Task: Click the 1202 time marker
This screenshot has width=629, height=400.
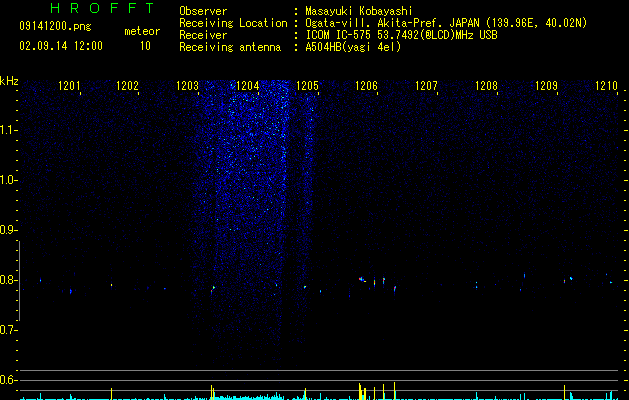Action: tap(128, 86)
